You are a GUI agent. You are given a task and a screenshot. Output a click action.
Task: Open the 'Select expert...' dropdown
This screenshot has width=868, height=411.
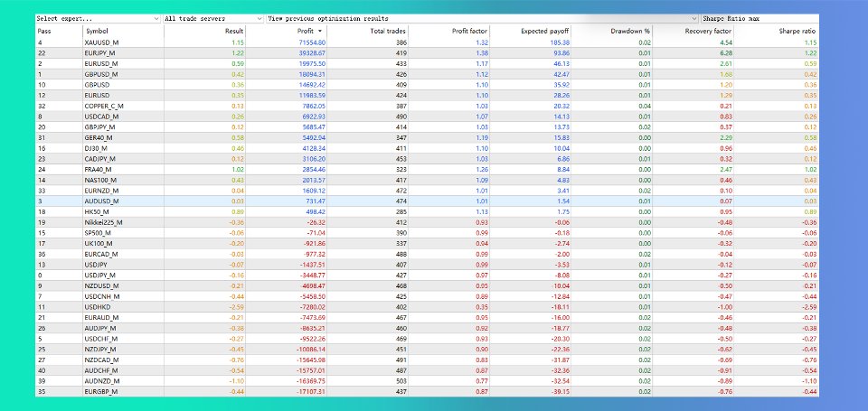pos(98,18)
